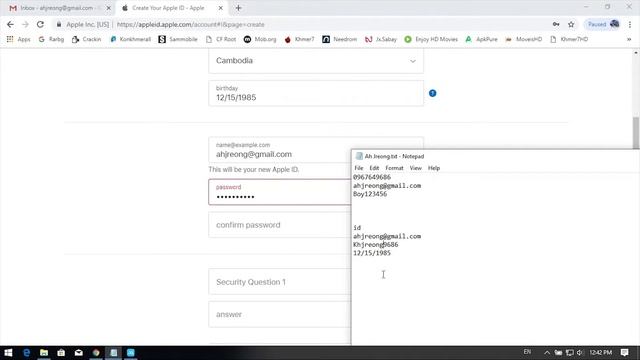Open the Konkhmerall bookmark
The image size is (640, 360).
130,39
